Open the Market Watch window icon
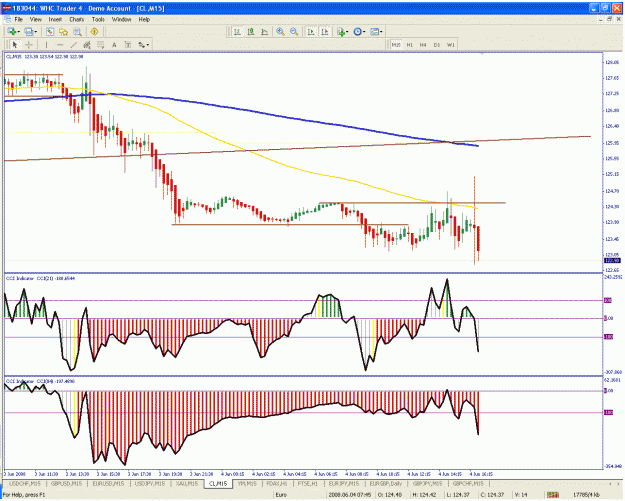This screenshot has height=501, width=625. point(50,31)
